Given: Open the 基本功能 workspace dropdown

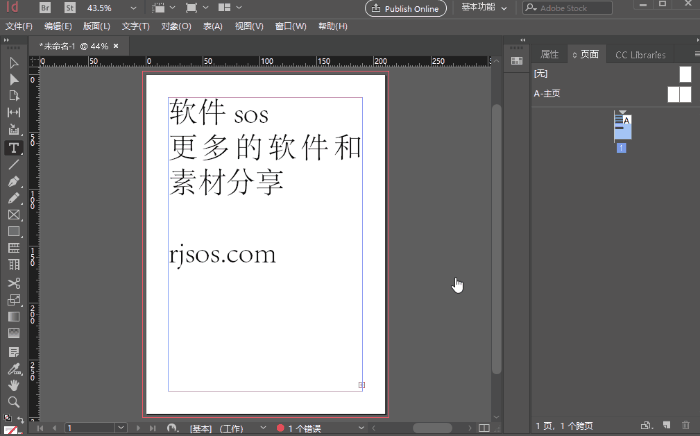Looking at the screenshot, I should pyautogui.click(x=484, y=8).
